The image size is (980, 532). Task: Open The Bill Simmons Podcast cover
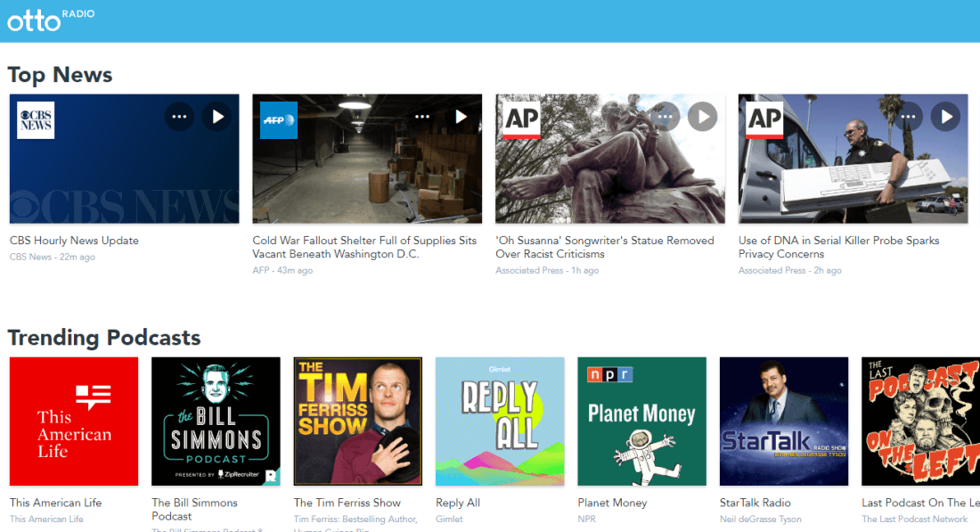pyautogui.click(x=216, y=422)
